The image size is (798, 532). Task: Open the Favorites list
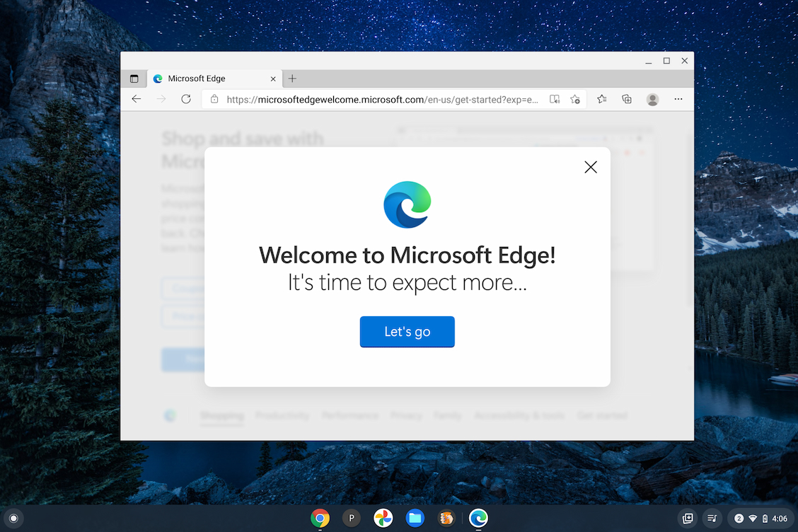[601, 99]
